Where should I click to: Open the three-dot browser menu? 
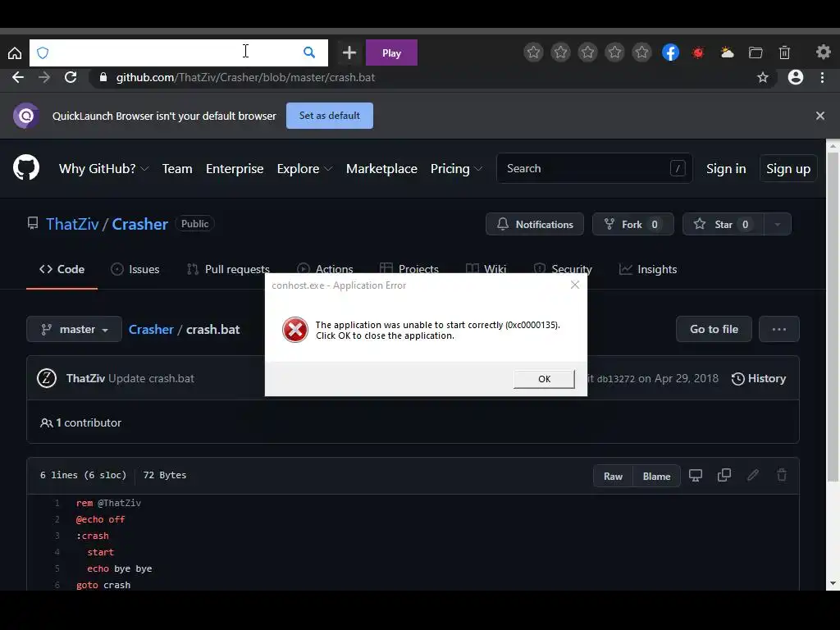pos(822,77)
